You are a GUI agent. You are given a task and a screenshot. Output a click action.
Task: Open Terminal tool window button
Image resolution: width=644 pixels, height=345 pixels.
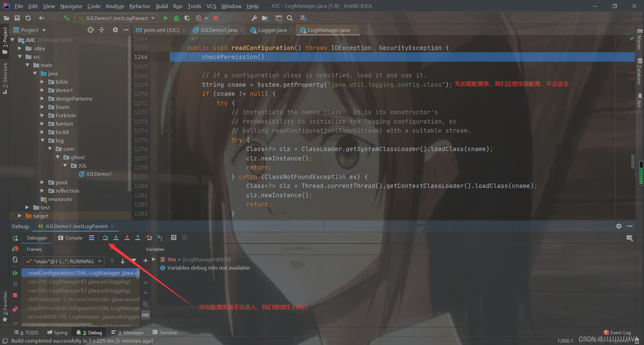click(165, 332)
